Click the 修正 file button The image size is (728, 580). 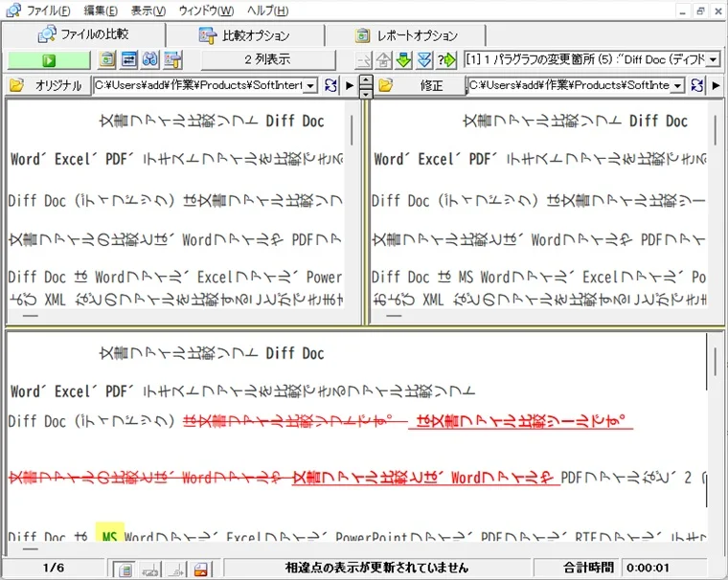pyautogui.click(x=431, y=85)
